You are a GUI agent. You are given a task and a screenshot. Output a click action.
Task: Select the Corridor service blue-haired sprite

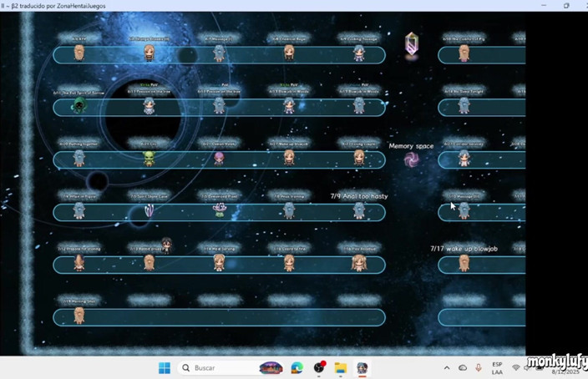pyautogui.click(x=464, y=158)
